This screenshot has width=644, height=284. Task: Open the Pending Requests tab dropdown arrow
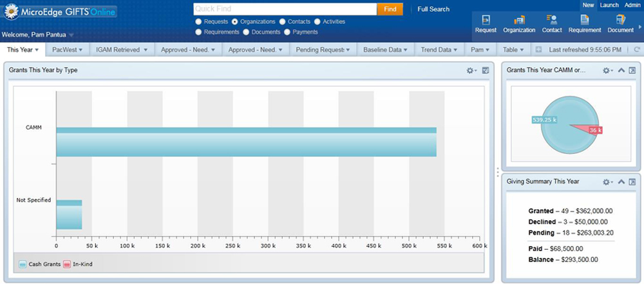point(348,50)
